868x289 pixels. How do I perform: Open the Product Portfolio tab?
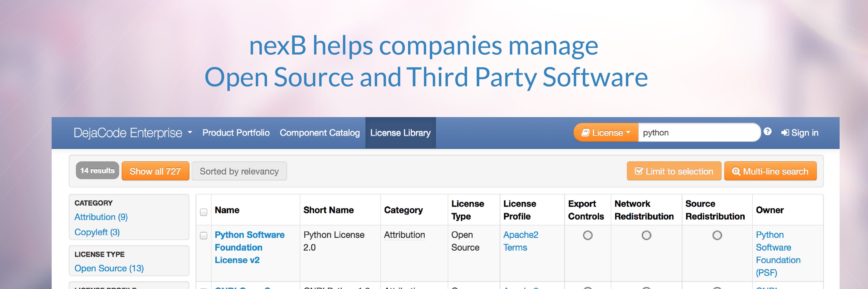coord(236,133)
